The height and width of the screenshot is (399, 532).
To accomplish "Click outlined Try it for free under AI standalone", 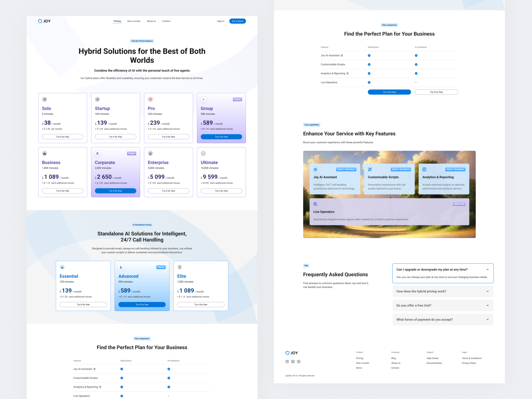I will point(437,92).
